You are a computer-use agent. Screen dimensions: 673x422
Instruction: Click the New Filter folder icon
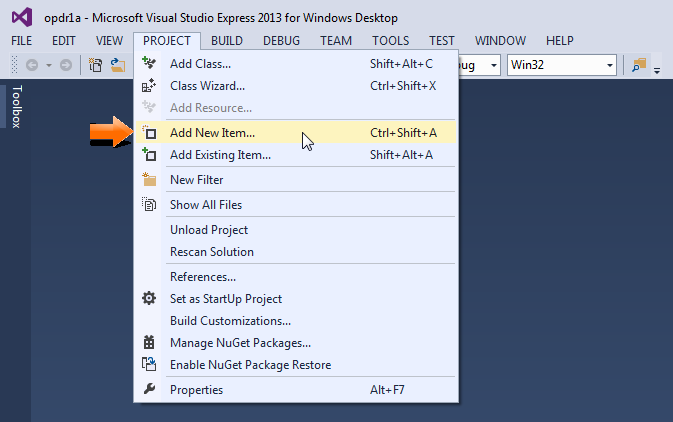tap(150, 180)
